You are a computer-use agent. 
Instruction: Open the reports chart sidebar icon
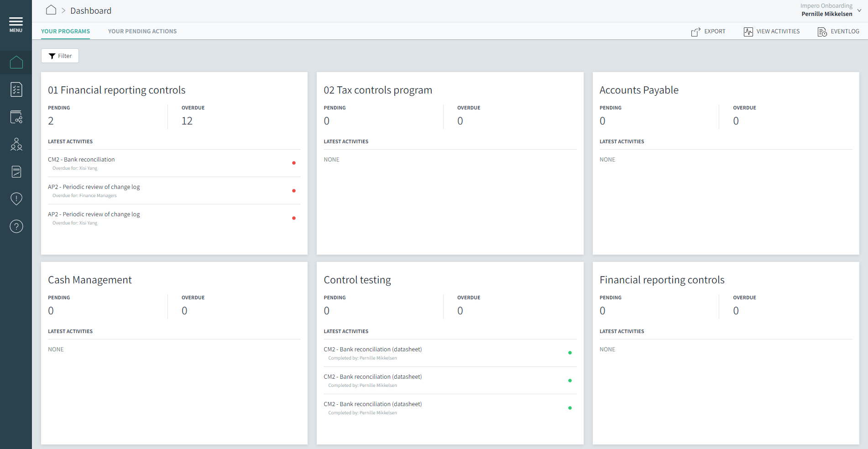point(16,172)
